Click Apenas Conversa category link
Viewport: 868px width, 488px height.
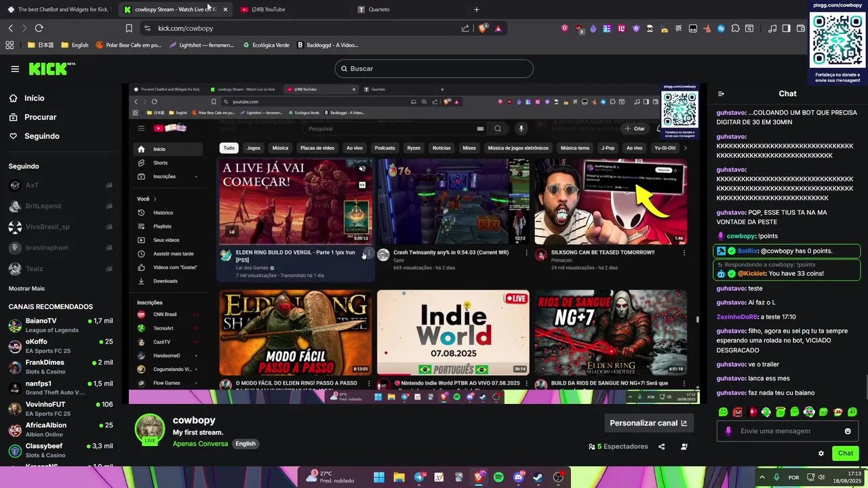pyautogui.click(x=200, y=444)
